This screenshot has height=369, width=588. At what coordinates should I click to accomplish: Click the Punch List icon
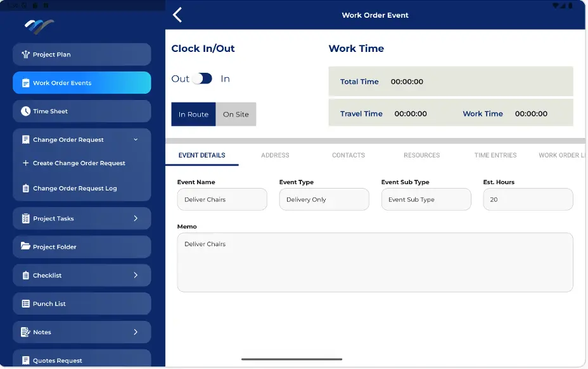pos(25,304)
